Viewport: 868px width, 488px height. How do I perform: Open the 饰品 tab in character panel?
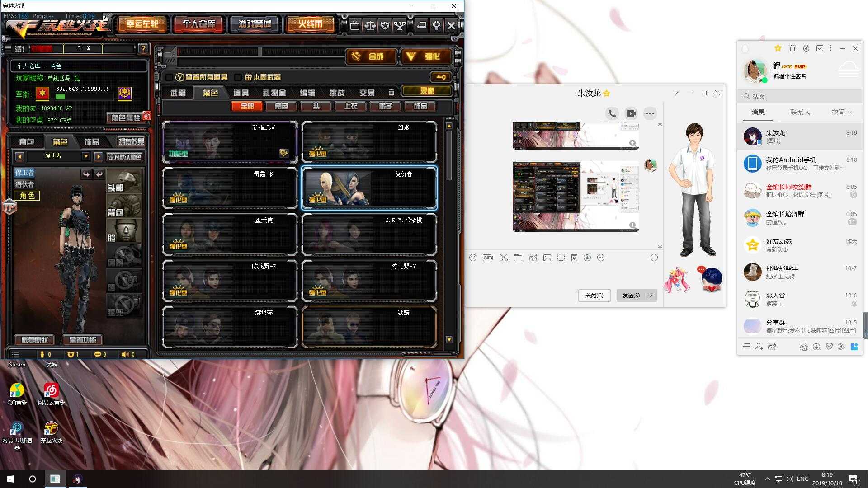(x=92, y=142)
